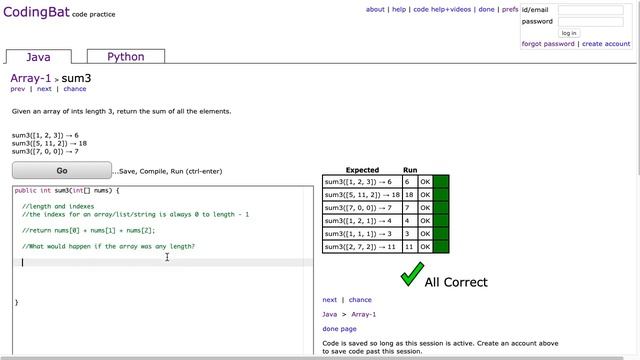This screenshot has height=360, width=640.
Task: Click OK cell for sum3([5, 11, 2]) row
Action: [425, 195]
